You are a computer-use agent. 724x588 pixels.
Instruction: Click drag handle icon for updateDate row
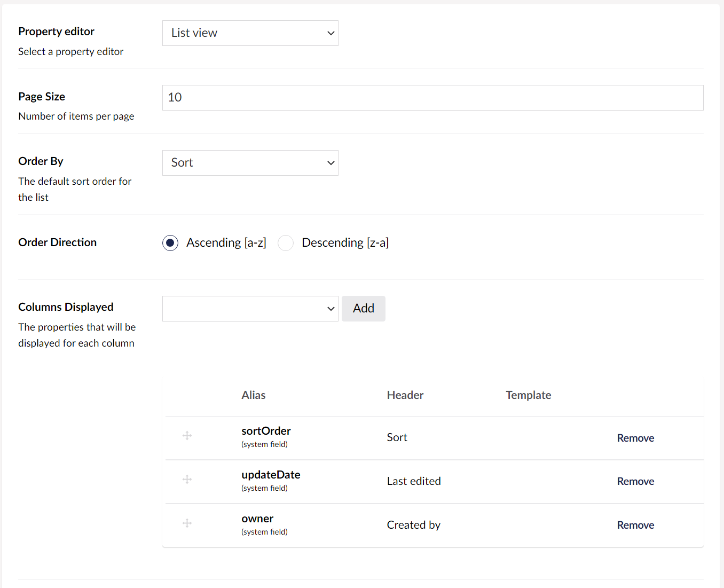tap(187, 480)
